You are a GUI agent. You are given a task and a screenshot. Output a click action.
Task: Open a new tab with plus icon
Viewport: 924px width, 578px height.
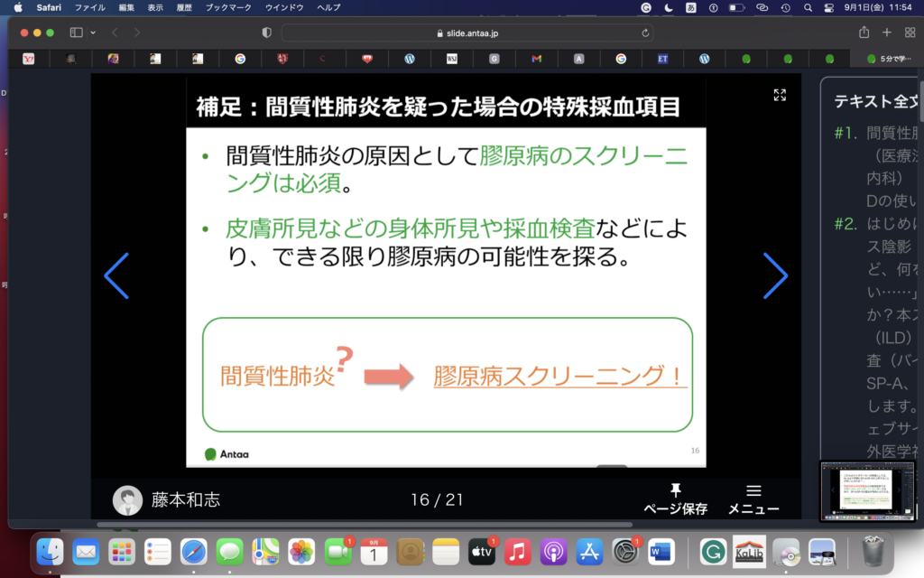click(x=886, y=33)
